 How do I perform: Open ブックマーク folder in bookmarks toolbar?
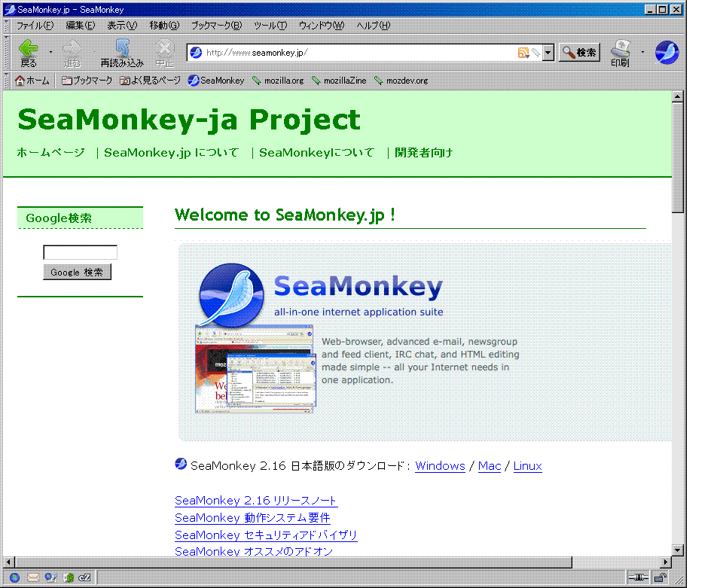(x=87, y=81)
